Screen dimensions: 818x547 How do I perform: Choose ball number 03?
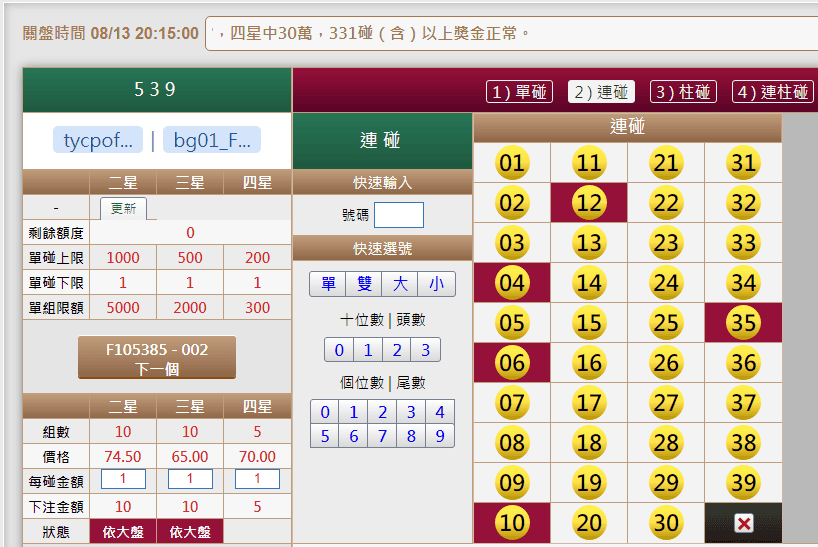tap(512, 243)
